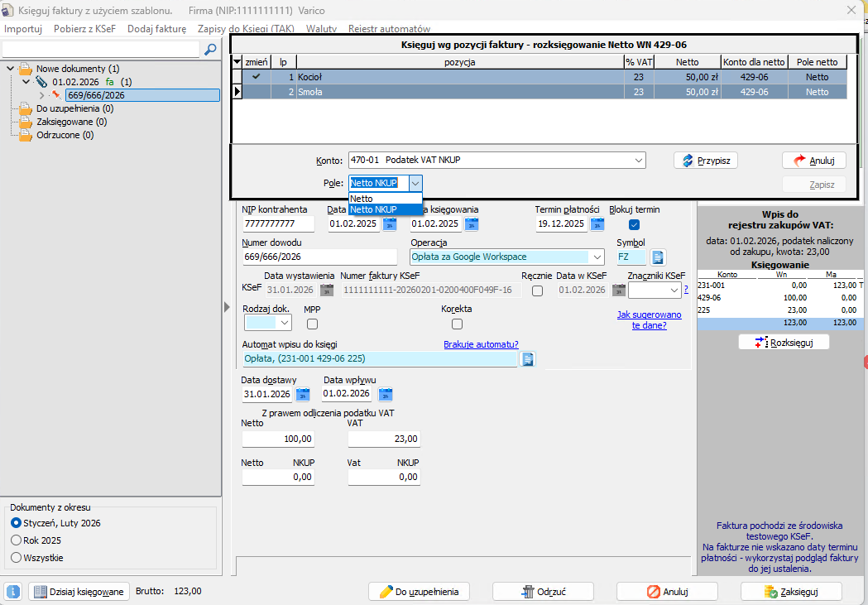868x605 pixels.
Task: Open the Pobierz z KSeF menu
Action: click(85, 28)
